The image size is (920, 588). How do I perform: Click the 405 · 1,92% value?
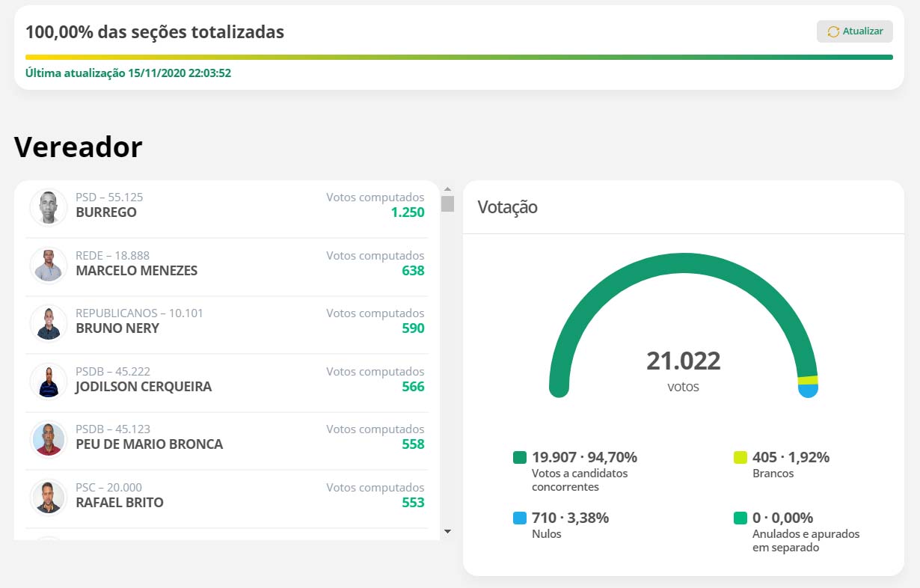tap(791, 457)
